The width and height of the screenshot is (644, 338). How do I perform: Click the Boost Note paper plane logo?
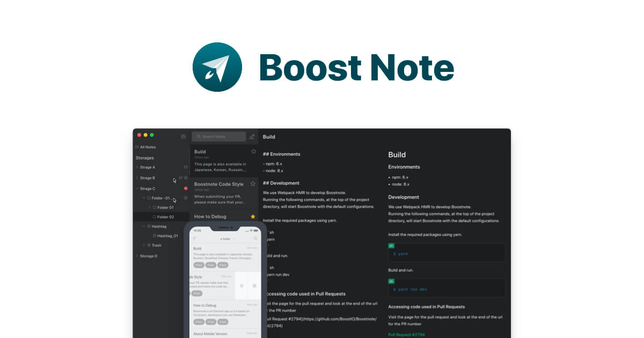pos(217,67)
